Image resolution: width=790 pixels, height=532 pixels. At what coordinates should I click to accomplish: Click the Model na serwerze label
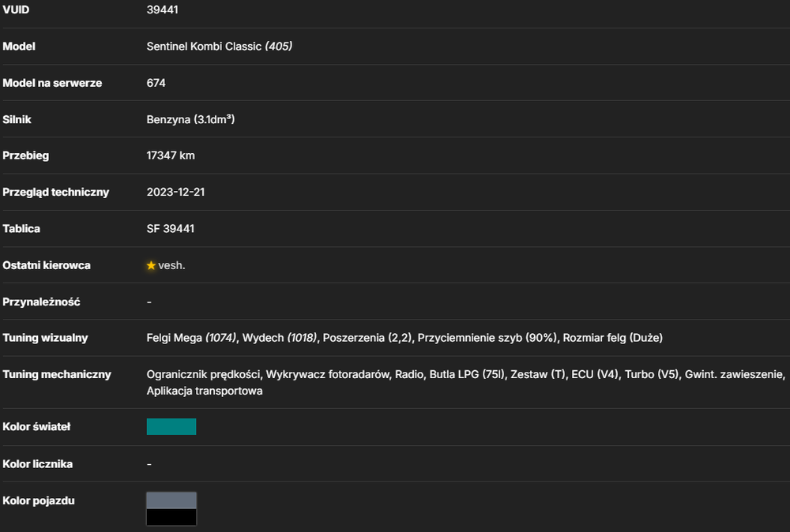[52, 83]
